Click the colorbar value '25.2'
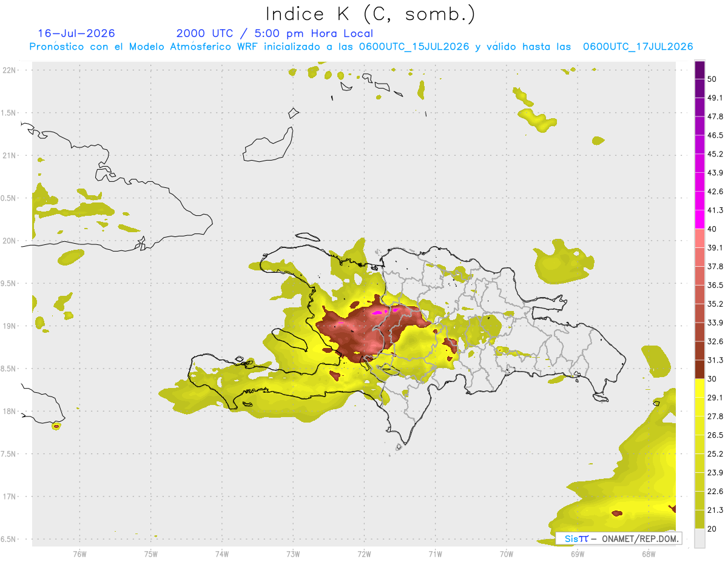This screenshot has height=562, width=728. (x=716, y=453)
